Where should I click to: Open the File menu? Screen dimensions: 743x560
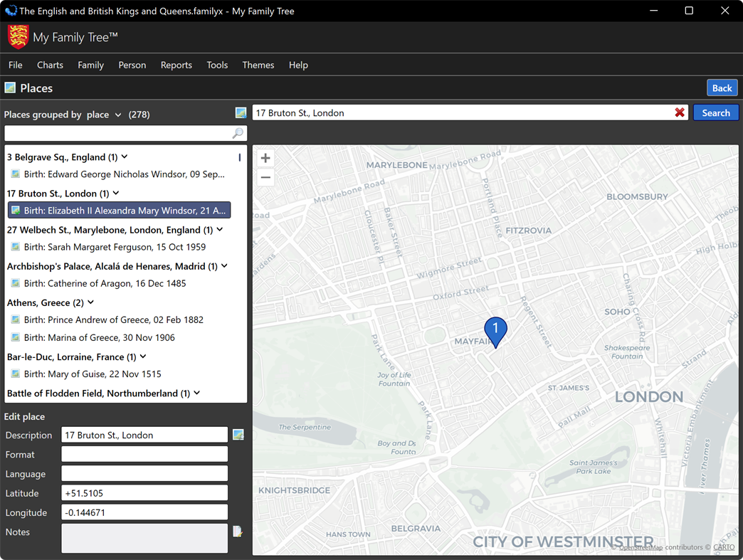pyautogui.click(x=15, y=65)
